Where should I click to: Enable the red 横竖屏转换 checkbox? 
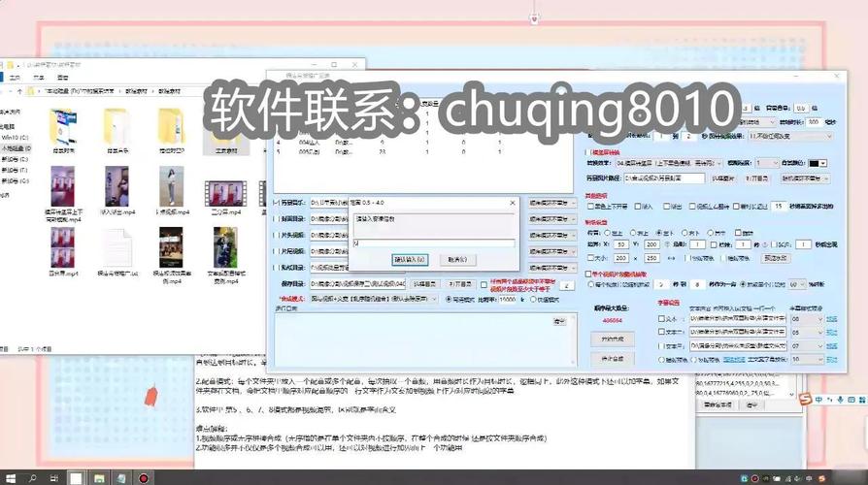pos(588,152)
